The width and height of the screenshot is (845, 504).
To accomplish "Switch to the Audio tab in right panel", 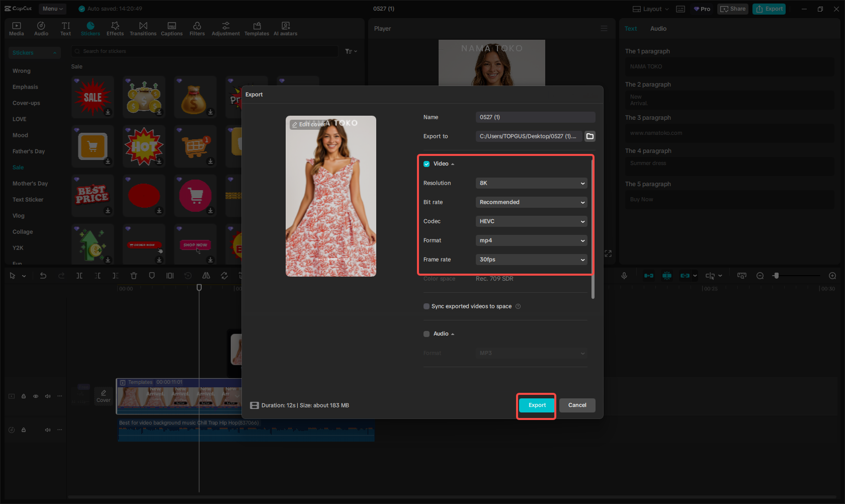I will click(658, 28).
